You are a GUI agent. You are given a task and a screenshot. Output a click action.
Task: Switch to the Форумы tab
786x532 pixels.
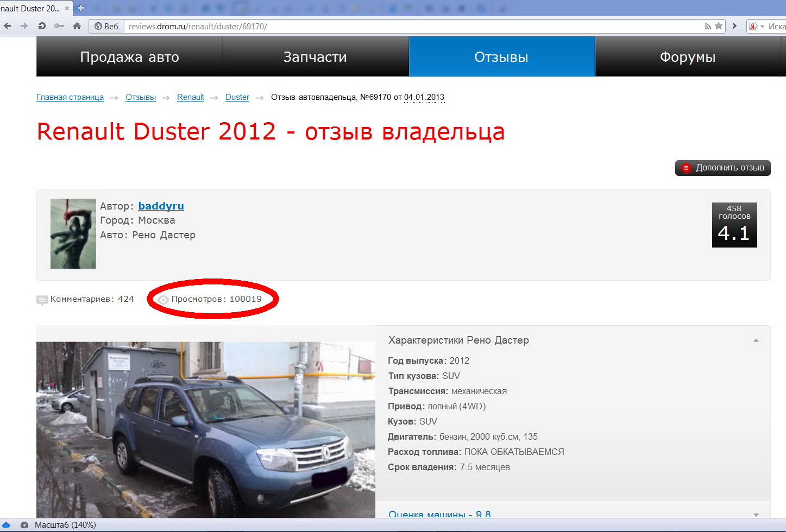pos(687,57)
